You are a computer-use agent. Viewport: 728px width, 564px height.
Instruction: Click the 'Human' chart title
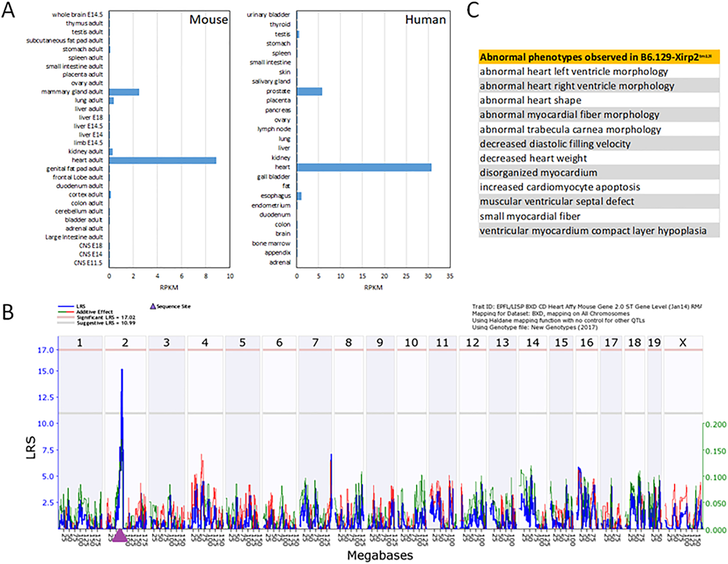(x=426, y=19)
